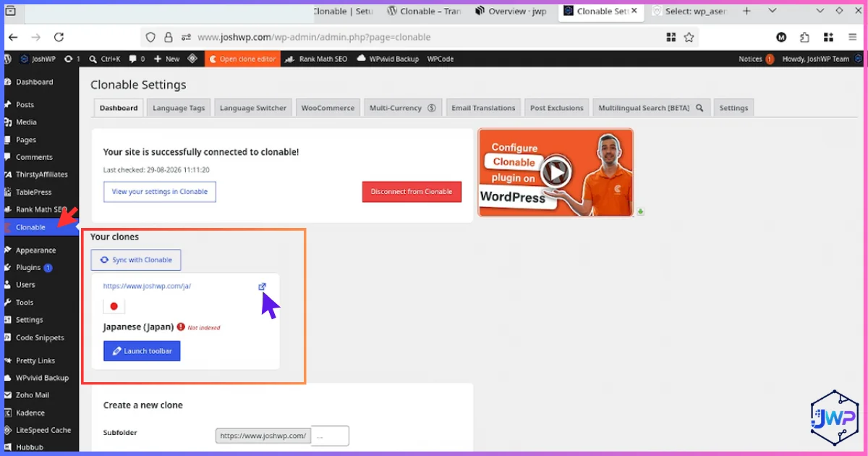Viewport: 868px width, 456px height.
Task: Switch to the Select: wp_aser browser tab
Action: [x=689, y=11]
